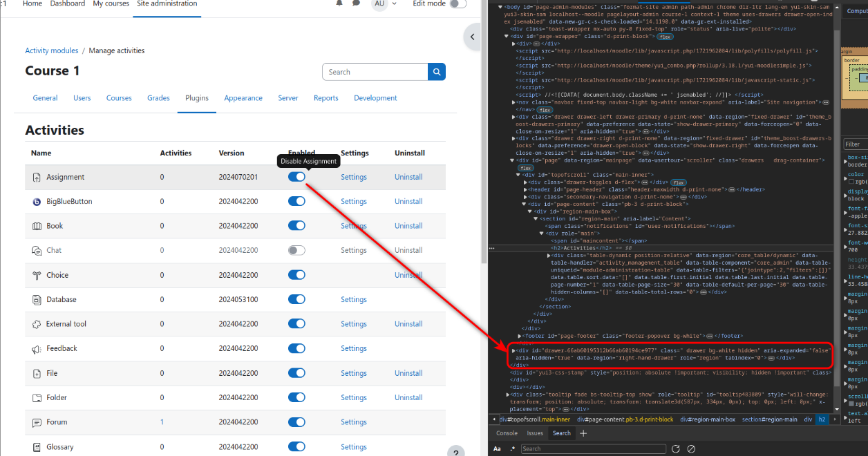This screenshot has width=868, height=456.
Task: Toggle Database enabled switch
Action: [296, 299]
